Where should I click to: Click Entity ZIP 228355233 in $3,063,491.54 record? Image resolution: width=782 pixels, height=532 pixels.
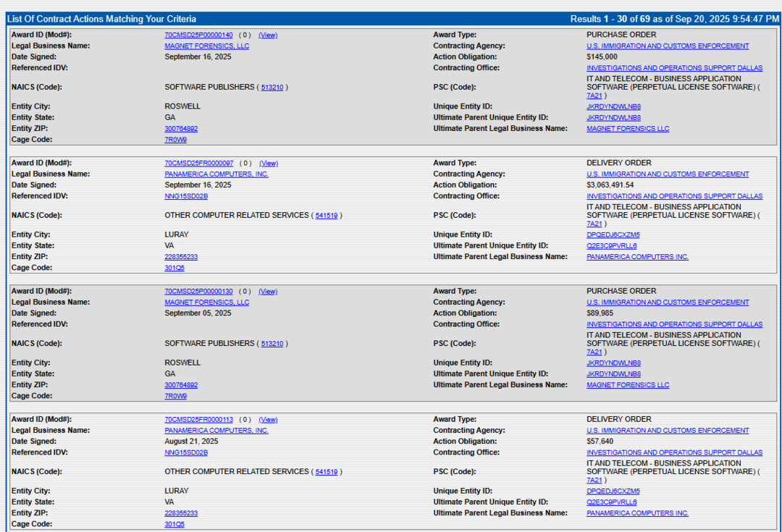click(181, 257)
